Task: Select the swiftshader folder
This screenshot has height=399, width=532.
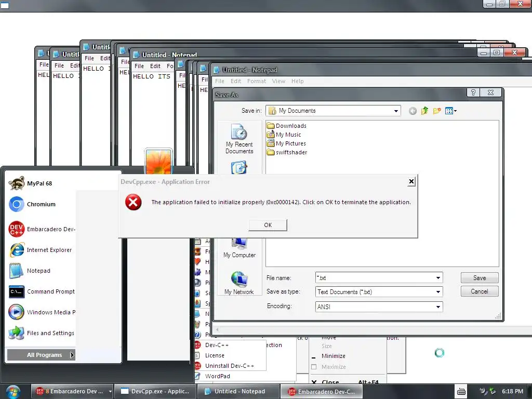Action: 287,152
